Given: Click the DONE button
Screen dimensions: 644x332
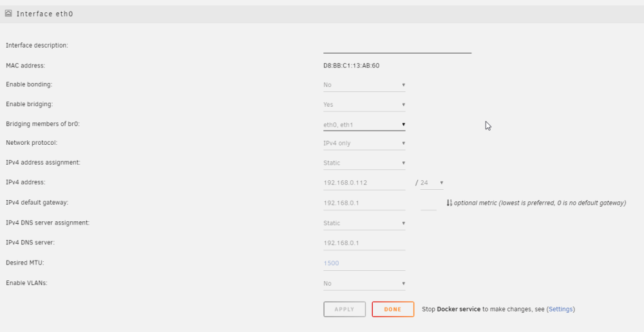Looking at the screenshot, I should tap(393, 309).
